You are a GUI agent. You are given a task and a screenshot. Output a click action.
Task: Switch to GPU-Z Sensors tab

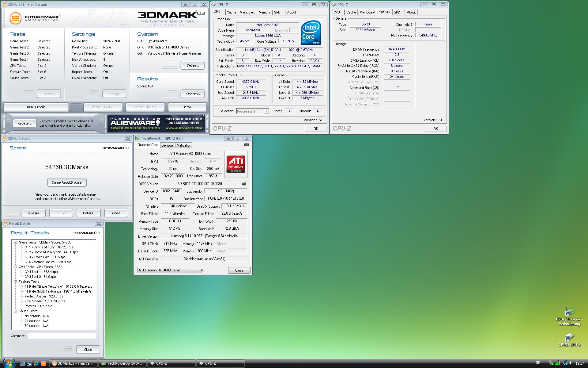[168, 145]
